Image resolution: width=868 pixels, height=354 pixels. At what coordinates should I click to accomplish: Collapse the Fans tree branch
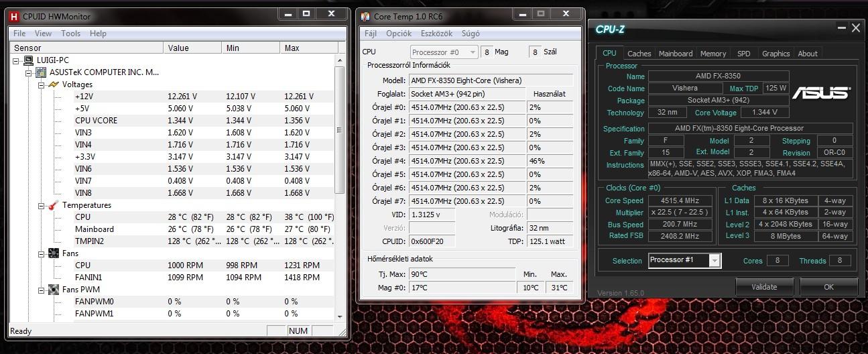(x=41, y=253)
